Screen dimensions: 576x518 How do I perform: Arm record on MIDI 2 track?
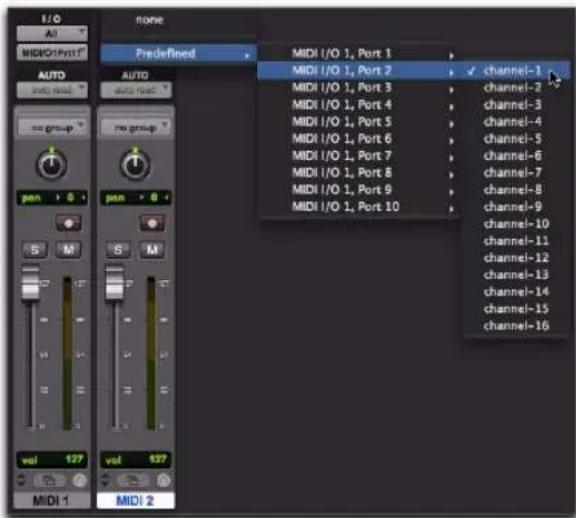tap(152, 223)
